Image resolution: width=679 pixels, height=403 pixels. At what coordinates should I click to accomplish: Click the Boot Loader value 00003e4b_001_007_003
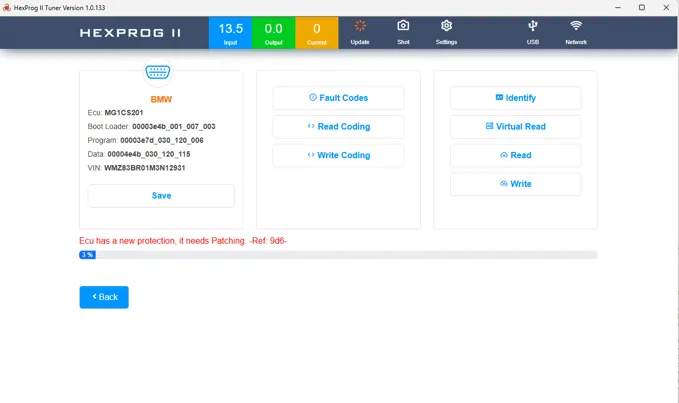(174, 126)
